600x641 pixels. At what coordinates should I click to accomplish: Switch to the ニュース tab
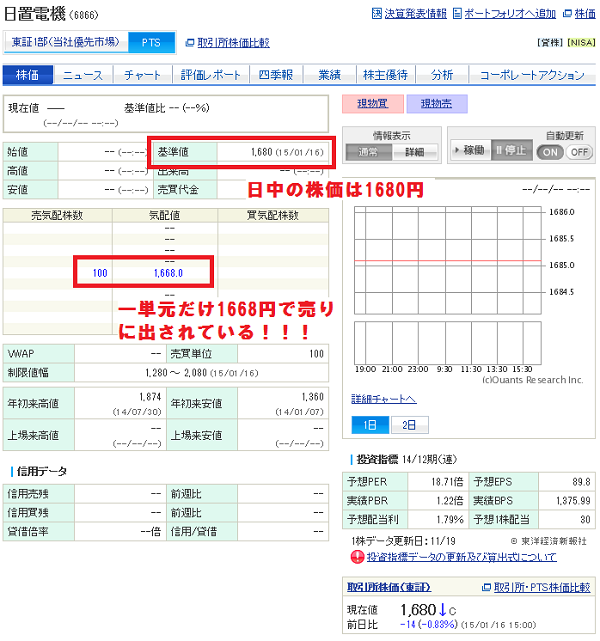tap(83, 75)
